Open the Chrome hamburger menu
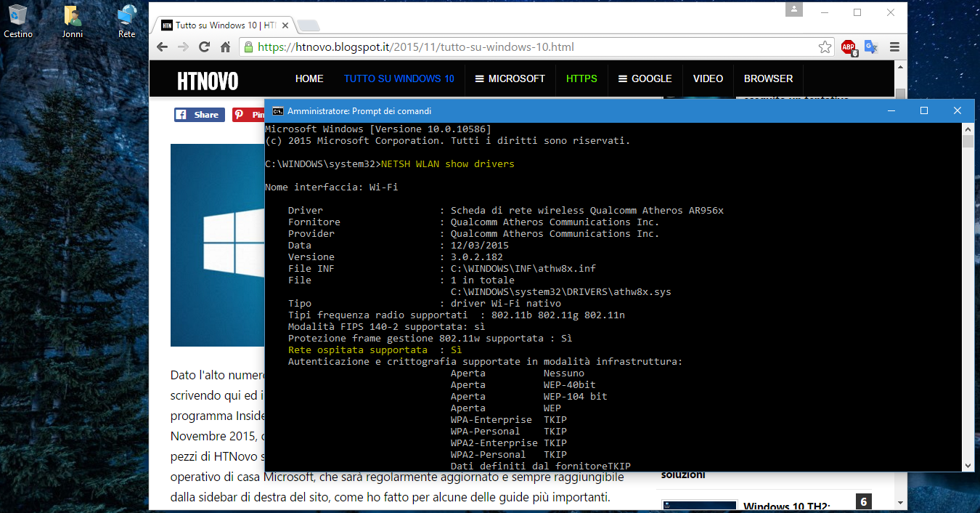The width and height of the screenshot is (980, 513). pos(894,47)
